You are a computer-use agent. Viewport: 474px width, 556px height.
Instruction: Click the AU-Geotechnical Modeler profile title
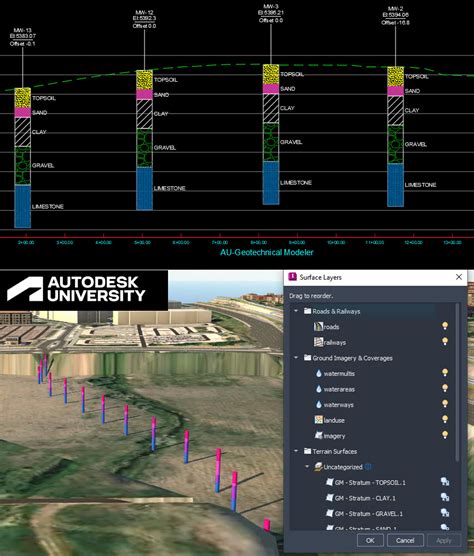267,252
